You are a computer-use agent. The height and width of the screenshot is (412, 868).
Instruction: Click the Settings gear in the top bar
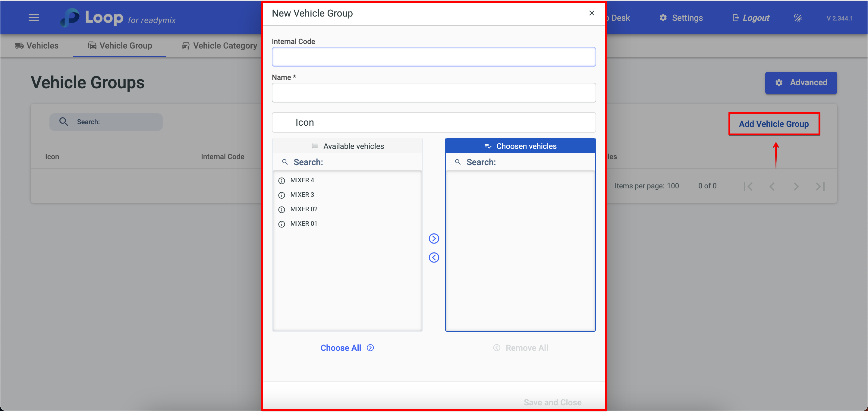pyautogui.click(x=681, y=18)
